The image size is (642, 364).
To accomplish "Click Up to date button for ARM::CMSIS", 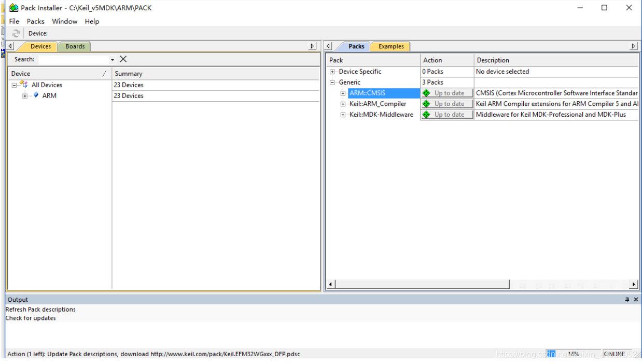I will coord(447,93).
